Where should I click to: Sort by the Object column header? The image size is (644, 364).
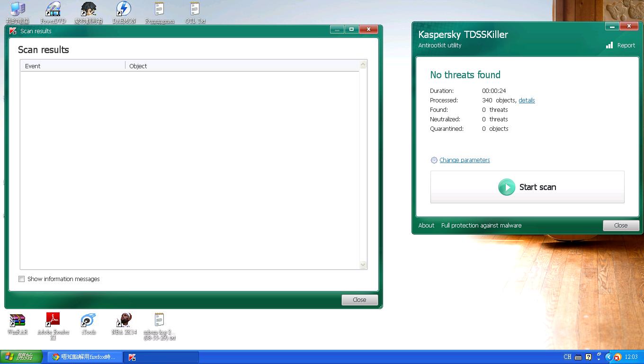pos(242,66)
